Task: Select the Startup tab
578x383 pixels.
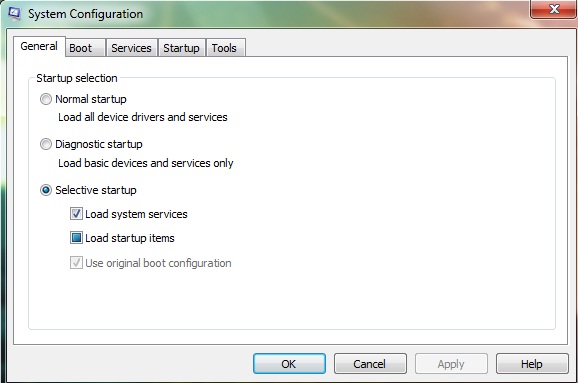Action: (x=181, y=48)
